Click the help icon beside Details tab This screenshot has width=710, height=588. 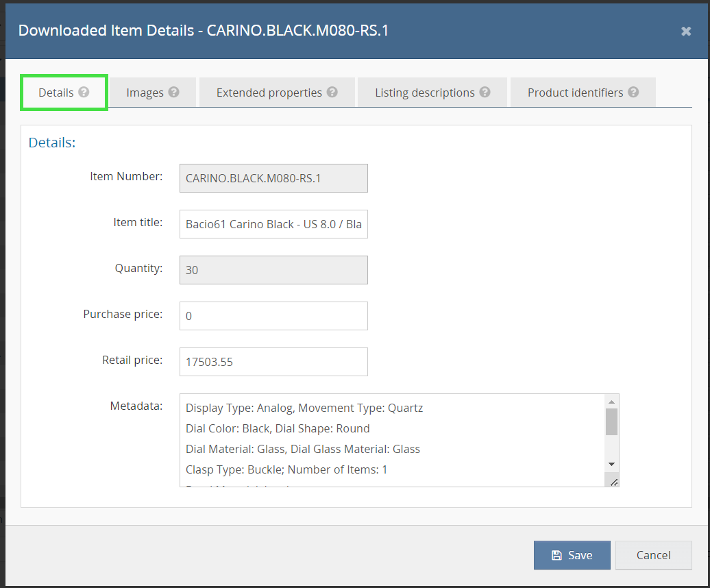click(x=84, y=92)
